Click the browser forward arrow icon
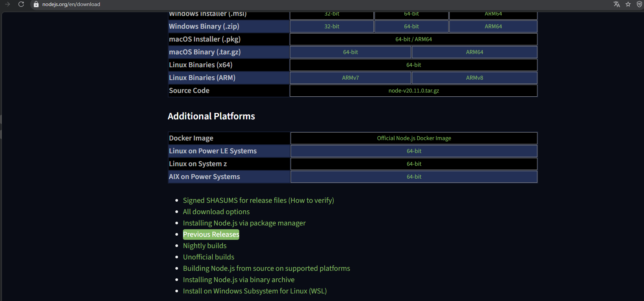 (x=8, y=4)
